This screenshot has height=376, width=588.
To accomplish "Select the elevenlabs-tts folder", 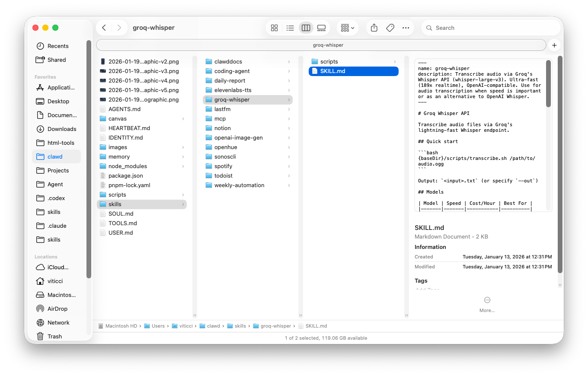I will 233,90.
